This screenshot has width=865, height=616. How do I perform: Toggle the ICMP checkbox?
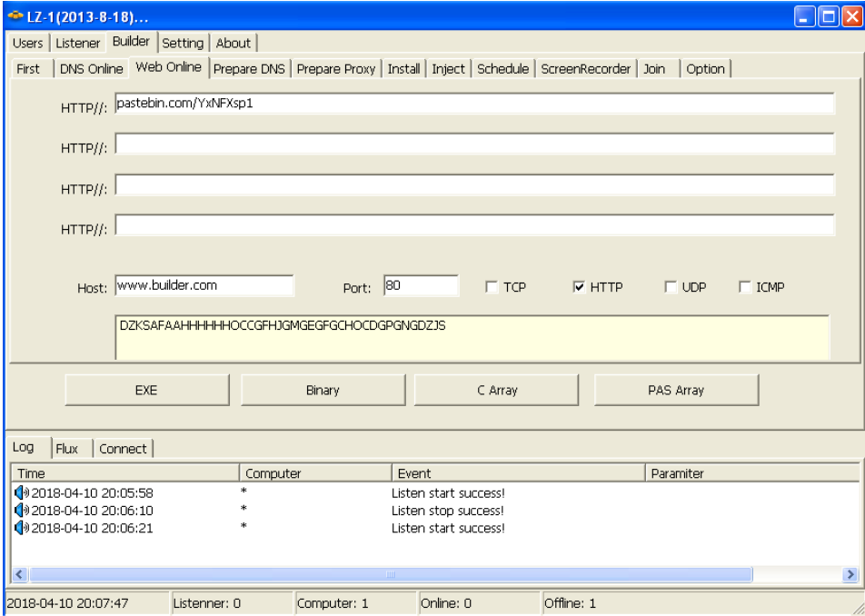[745, 287]
